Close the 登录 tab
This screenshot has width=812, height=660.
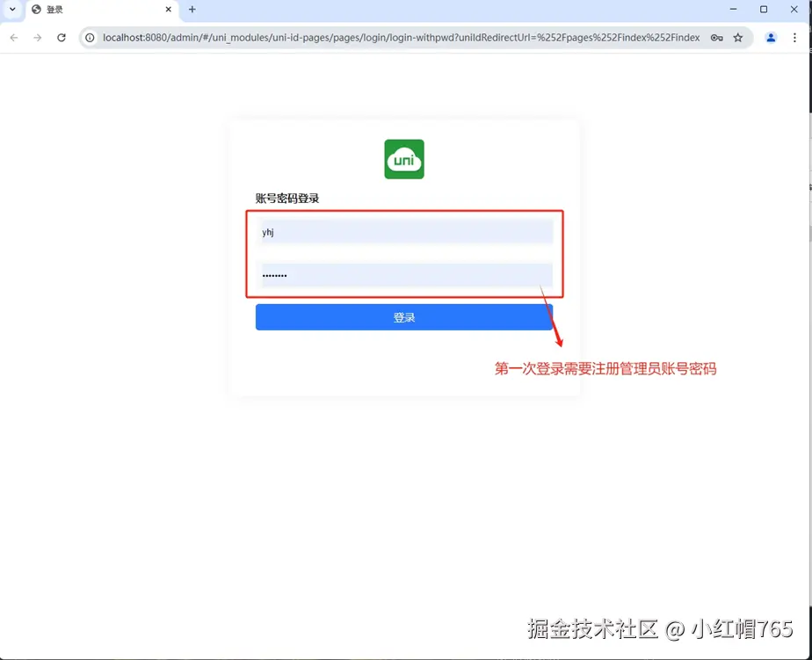(169, 10)
